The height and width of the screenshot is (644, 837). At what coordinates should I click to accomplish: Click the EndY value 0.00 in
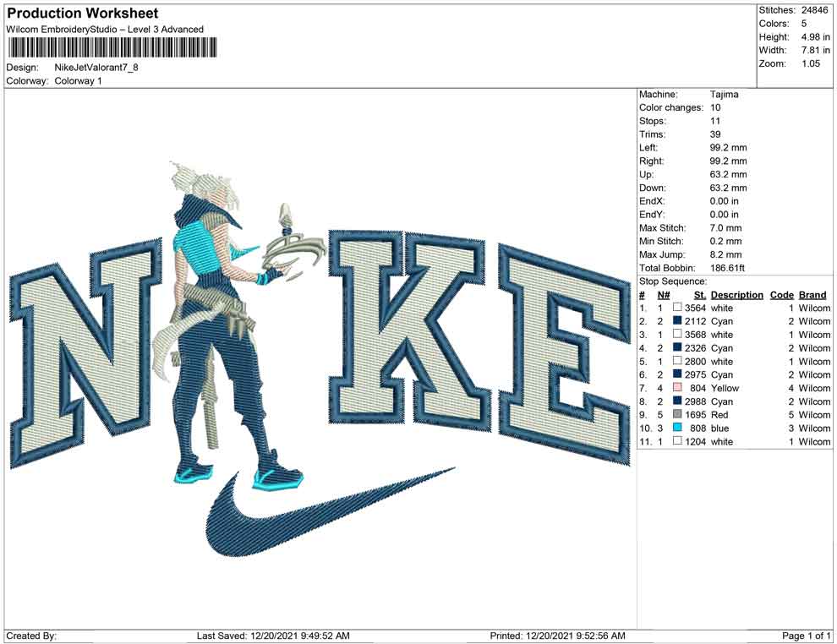click(x=725, y=215)
